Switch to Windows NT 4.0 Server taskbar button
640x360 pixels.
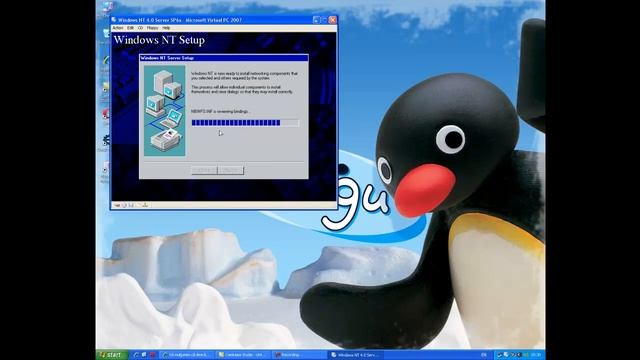(356, 355)
